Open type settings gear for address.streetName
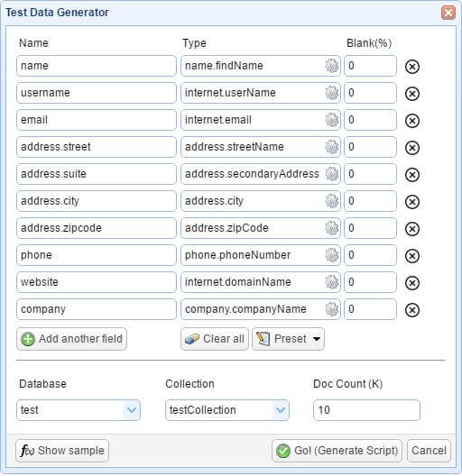462x476 pixels. [x=331, y=147]
